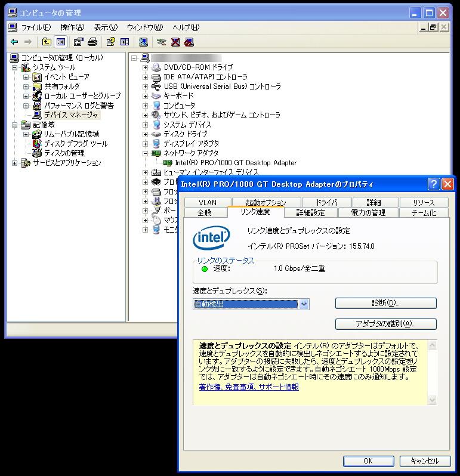
Task: Click the Up one level toolbar icon
Action: click(47, 42)
